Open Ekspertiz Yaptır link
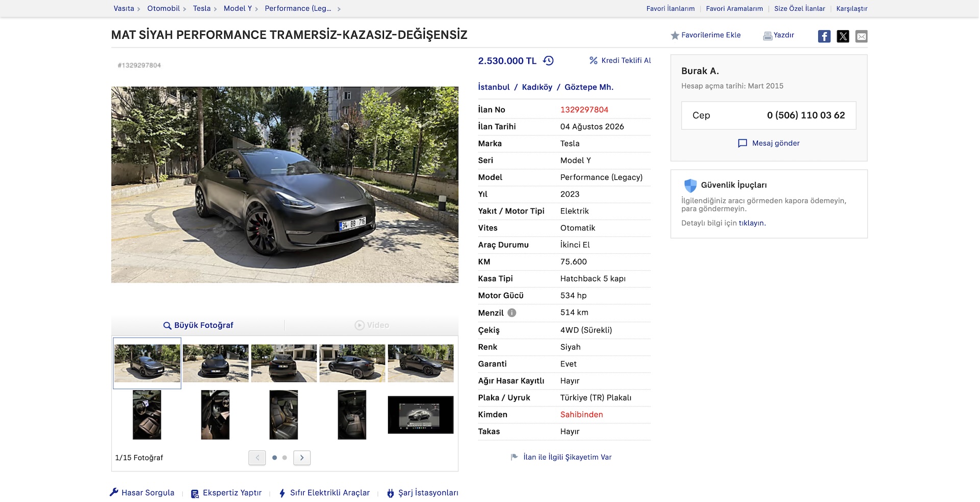This screenshot has height=502, width=980. point(232,493)
